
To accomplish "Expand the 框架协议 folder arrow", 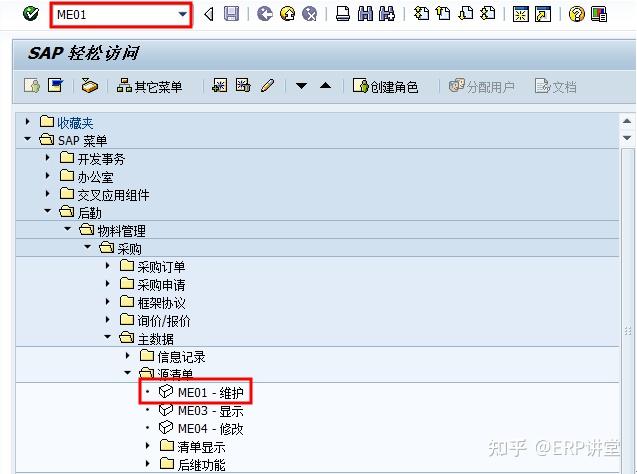I will tap(108, 301).
